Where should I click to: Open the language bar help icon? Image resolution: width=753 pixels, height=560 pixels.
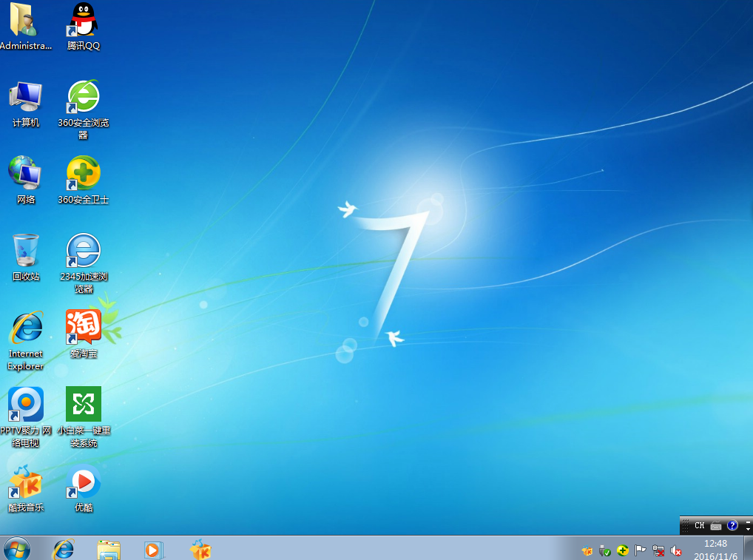click(x=732, y=525)
